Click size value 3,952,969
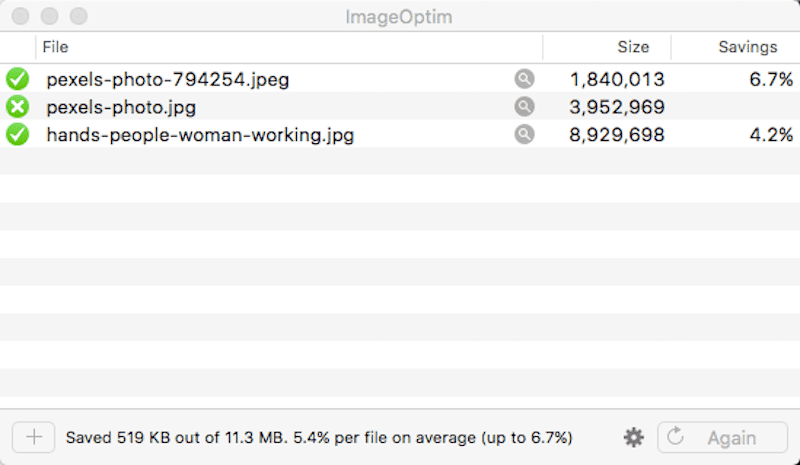Viewport: 800px width, 465px height. click(617, 107)
